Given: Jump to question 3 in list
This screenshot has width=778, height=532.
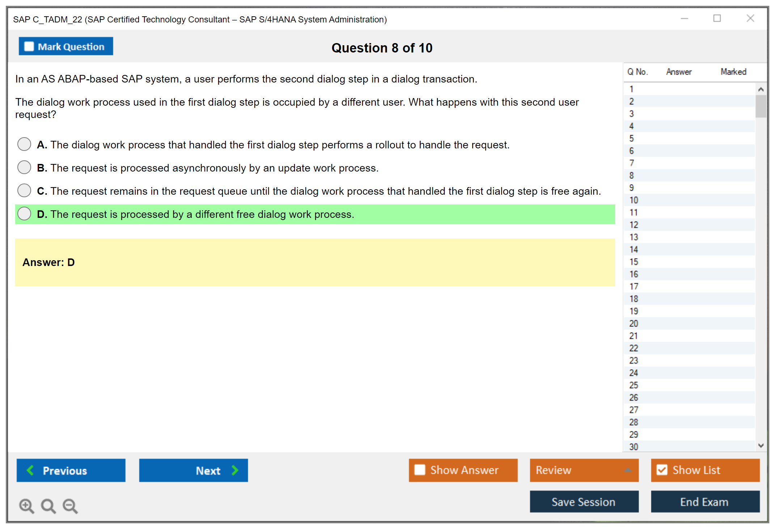Looking at the screenshot, I should pos(631,114).
